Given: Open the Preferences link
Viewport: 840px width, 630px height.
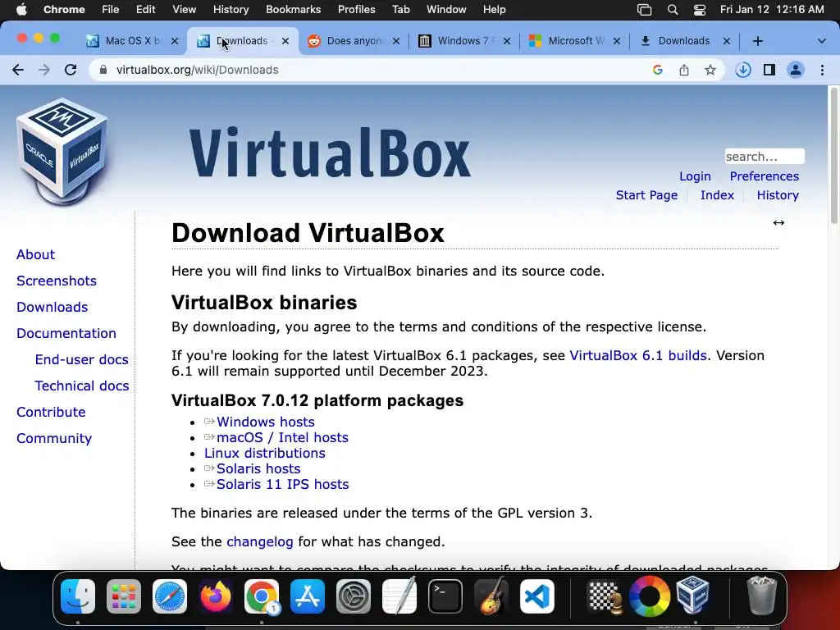Looking at the screenshot, I should [764, 176].
